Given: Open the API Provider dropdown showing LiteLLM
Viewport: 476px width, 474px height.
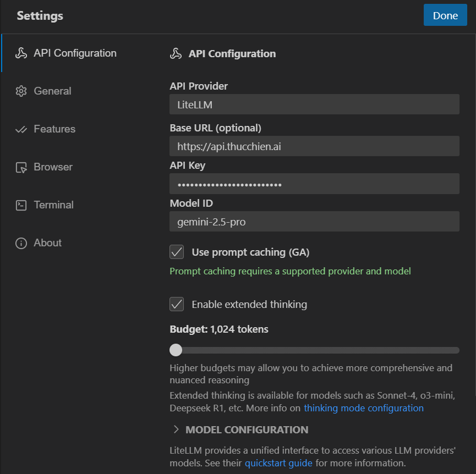Looking at the screenshot, I should point(314,104).
